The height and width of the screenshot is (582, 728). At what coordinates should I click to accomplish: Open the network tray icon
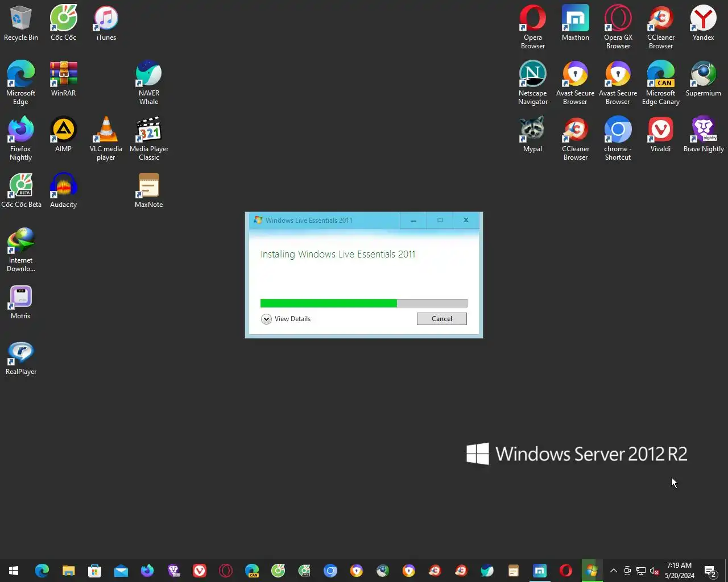click(641, 571)
